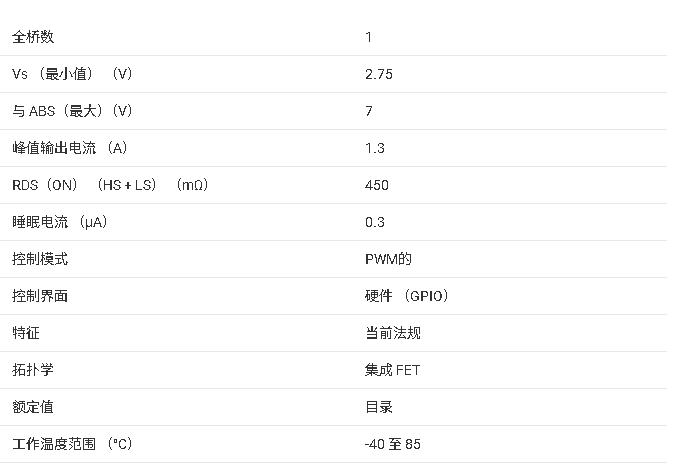Select the Vs (最小值) (V) label
This screenshot has width=692, height=463.
(x=72, y=74)
